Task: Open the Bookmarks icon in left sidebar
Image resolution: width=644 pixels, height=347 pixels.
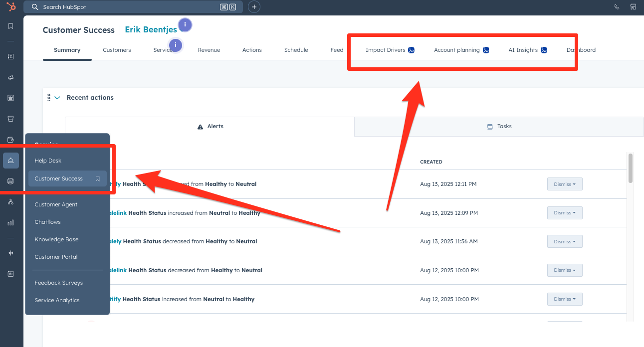Action: tap(10, 26)
